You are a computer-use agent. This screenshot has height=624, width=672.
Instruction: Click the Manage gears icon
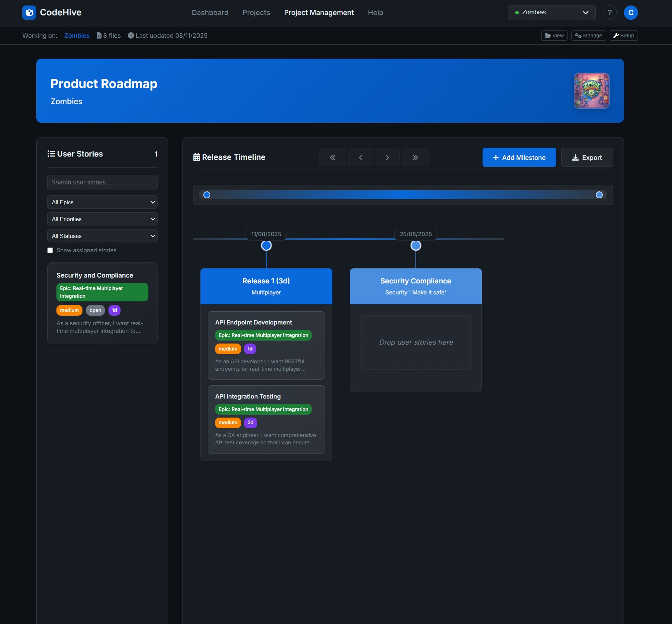(x=578, y=36)
